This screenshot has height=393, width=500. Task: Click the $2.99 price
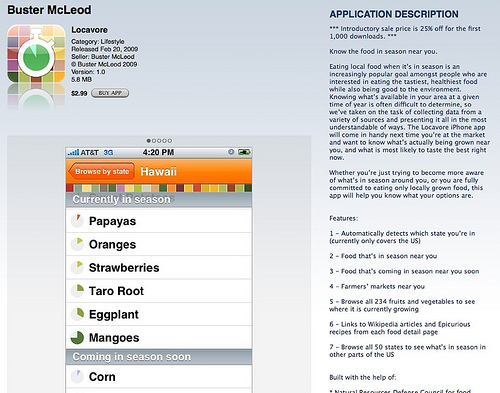pyautogui.click(x=79, y=94)
